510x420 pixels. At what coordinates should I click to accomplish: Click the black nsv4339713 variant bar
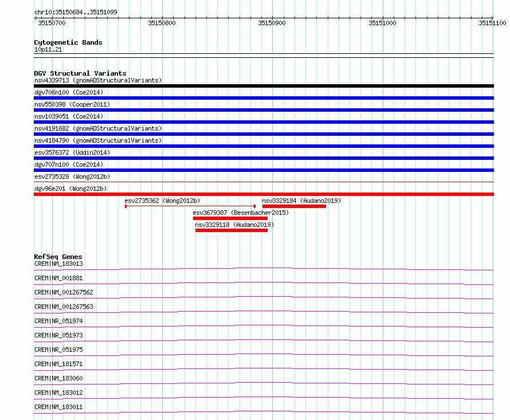(x=264, y=86)
